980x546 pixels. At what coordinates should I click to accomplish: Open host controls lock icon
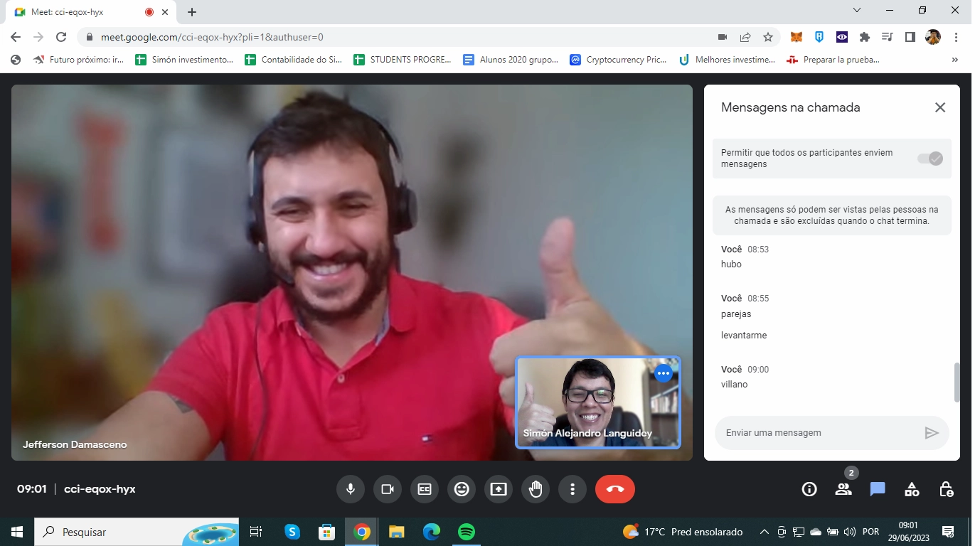946,489
